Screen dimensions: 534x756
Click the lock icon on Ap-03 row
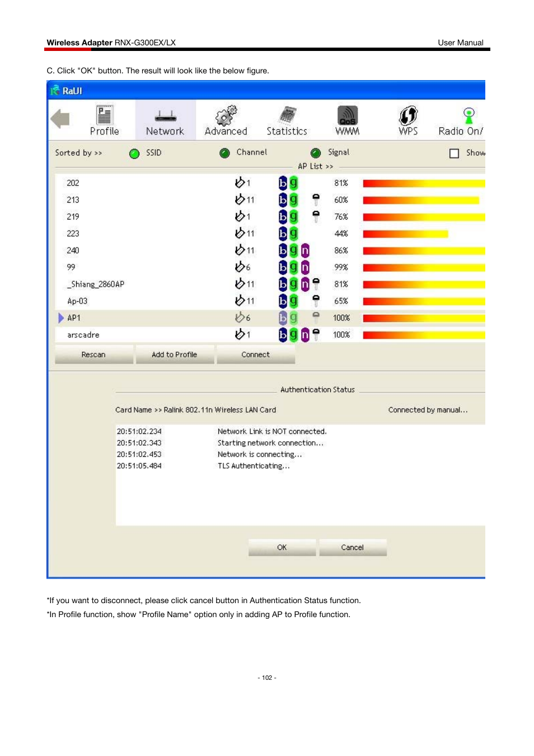click(316, 301)
